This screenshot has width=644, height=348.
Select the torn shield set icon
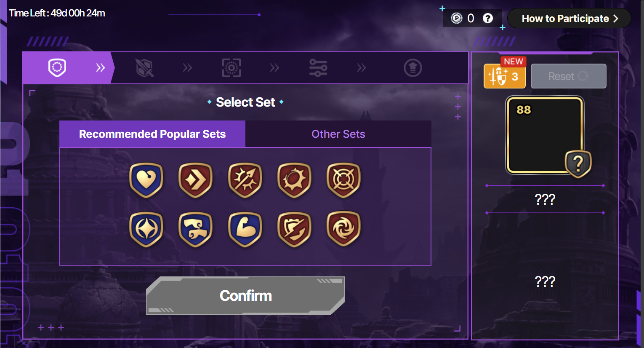click(x=294, y=229)
